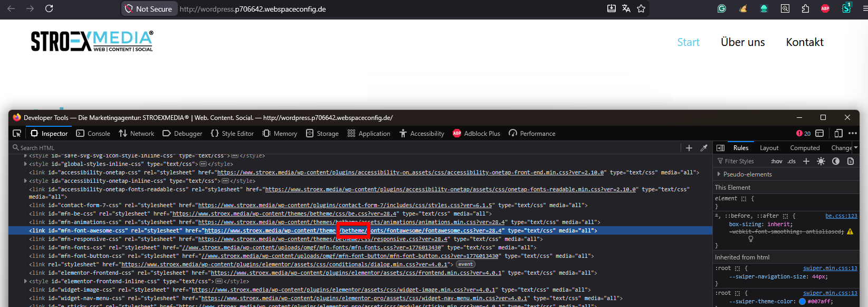Toggle light color scheme simulation (sun icon)
Viewport: 868px width, 307px height.
821,161
